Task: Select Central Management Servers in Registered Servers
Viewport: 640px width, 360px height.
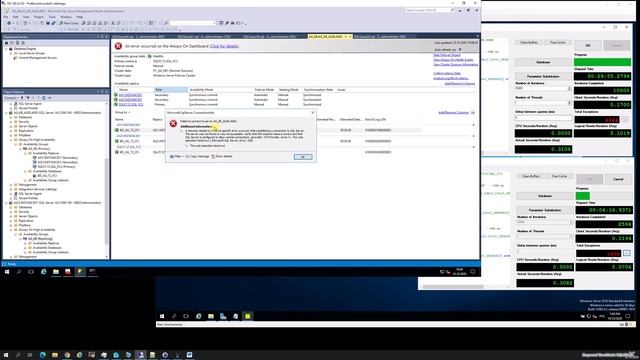Action: [x=38, y=58]
